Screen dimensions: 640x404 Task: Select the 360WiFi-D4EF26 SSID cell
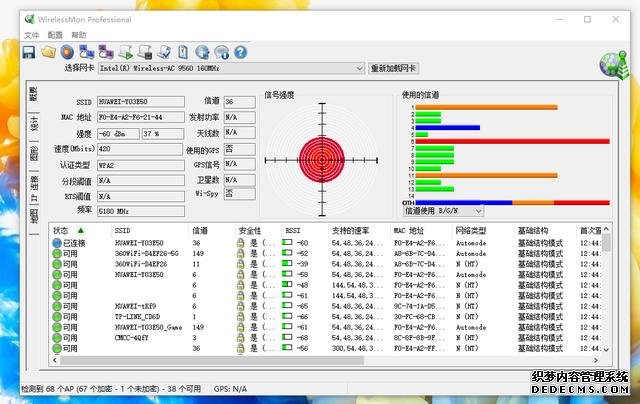pos(141,264)
